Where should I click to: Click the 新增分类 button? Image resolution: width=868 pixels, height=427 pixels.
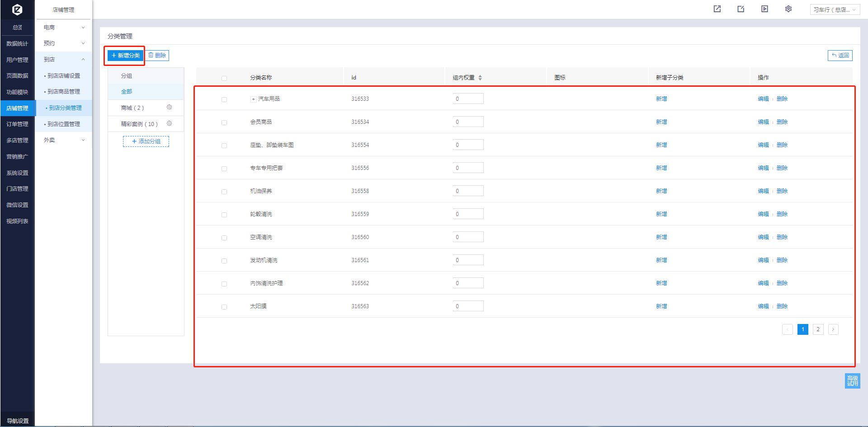click(x=125, y=56)
